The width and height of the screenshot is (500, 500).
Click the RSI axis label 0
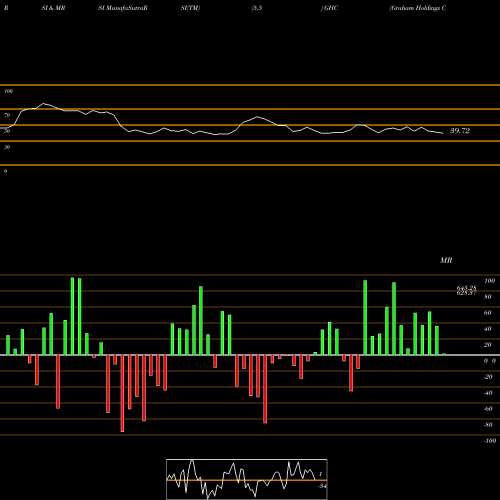click(x=6, y=171)
